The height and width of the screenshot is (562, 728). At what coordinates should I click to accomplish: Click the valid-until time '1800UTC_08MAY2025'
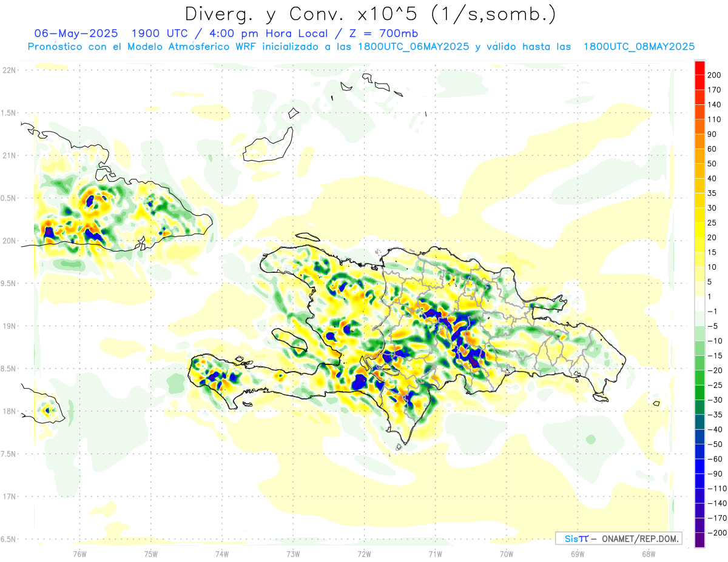639,47
